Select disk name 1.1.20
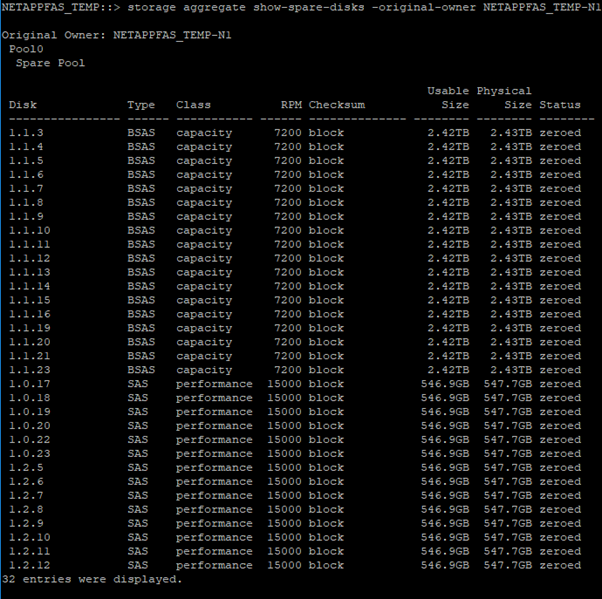 click(x=30, y=342)
